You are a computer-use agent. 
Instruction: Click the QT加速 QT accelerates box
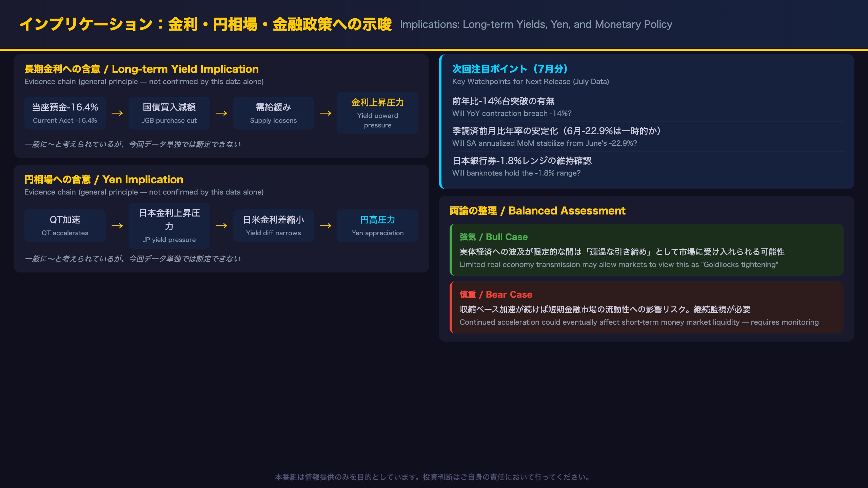point(65,226)
